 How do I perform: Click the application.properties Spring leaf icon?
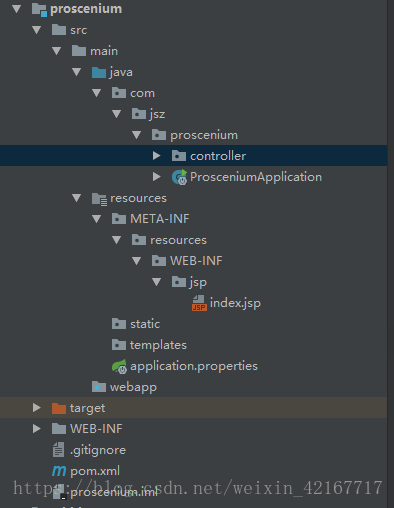point(119,366)
